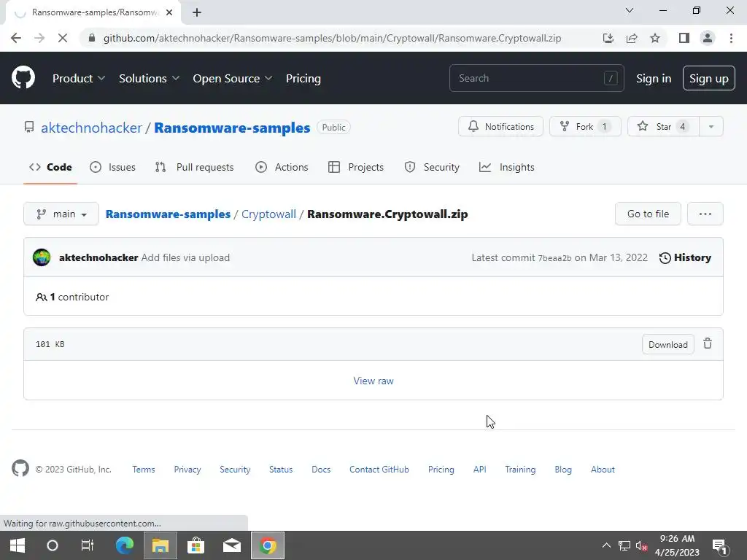Open the Cryptowall folder breadcrumb
This screenshot has height=560, width=747.
(268, 214)
